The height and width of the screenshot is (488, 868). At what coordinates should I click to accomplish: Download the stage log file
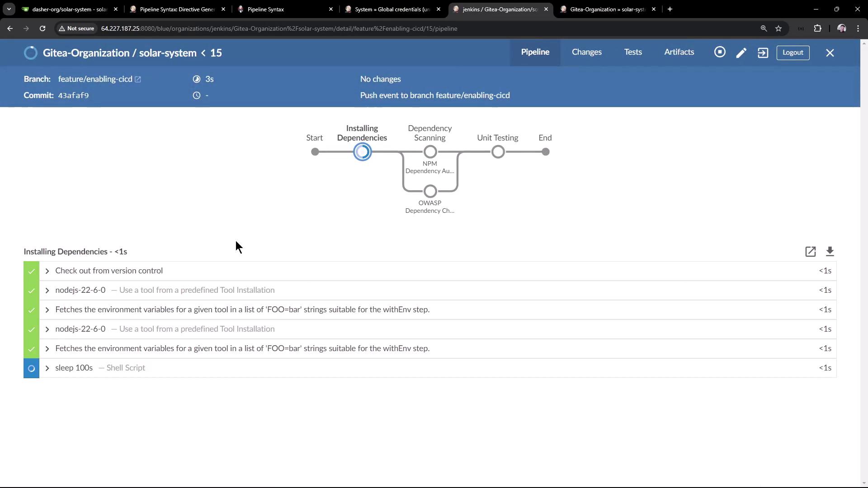(x=830, y=252)
